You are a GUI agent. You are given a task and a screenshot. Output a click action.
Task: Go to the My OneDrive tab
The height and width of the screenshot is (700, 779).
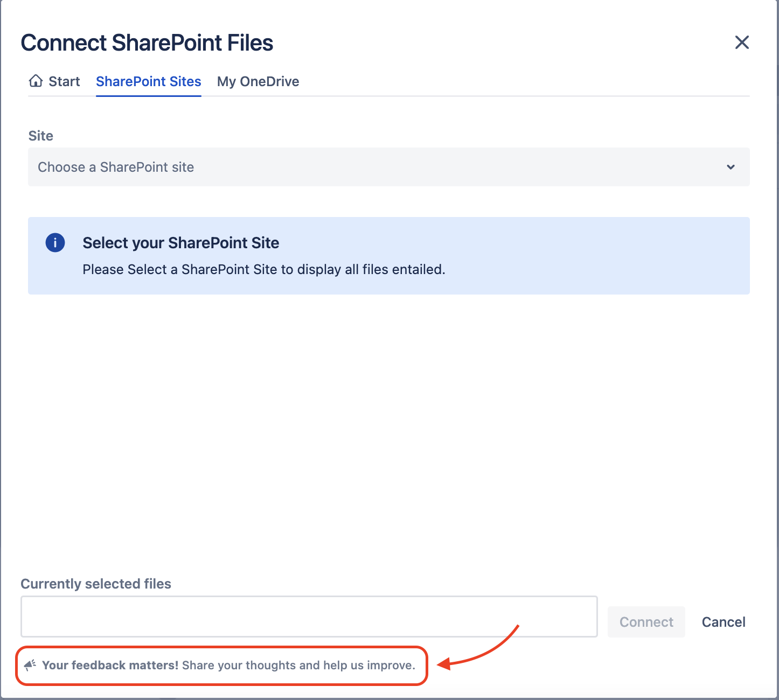tap(258, 81)
